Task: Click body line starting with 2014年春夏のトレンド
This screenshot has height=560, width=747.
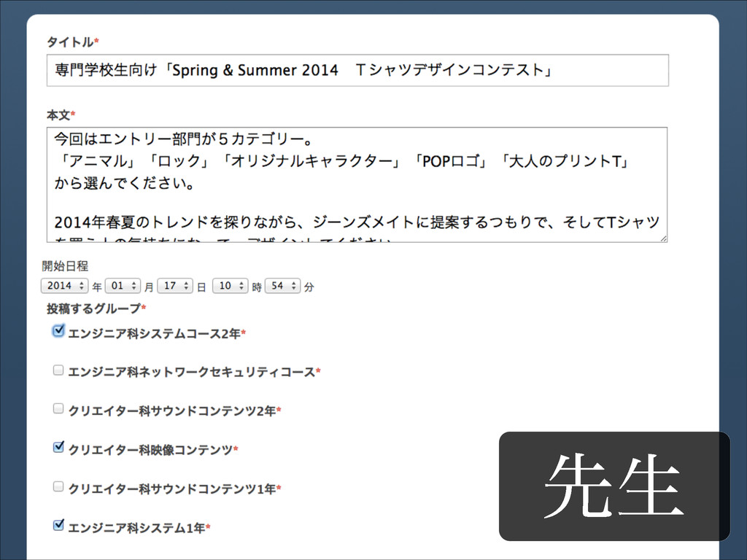Action: pos(357,222)
